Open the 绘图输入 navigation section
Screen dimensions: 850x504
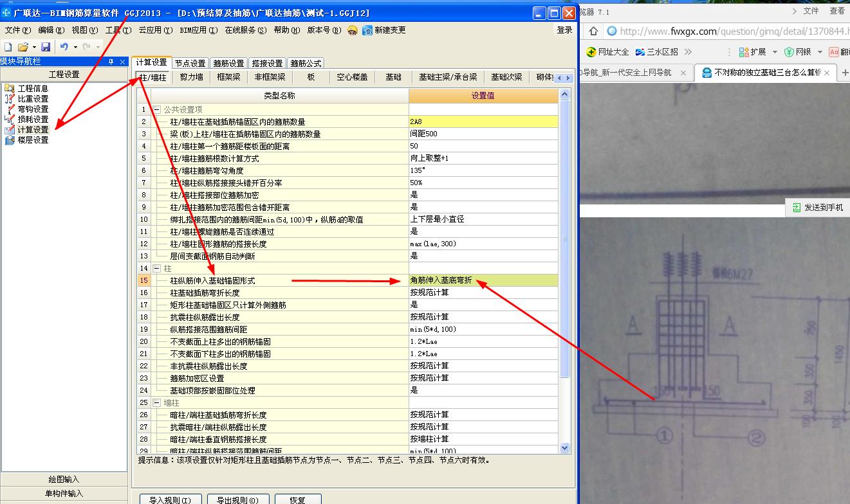[64, 480]
